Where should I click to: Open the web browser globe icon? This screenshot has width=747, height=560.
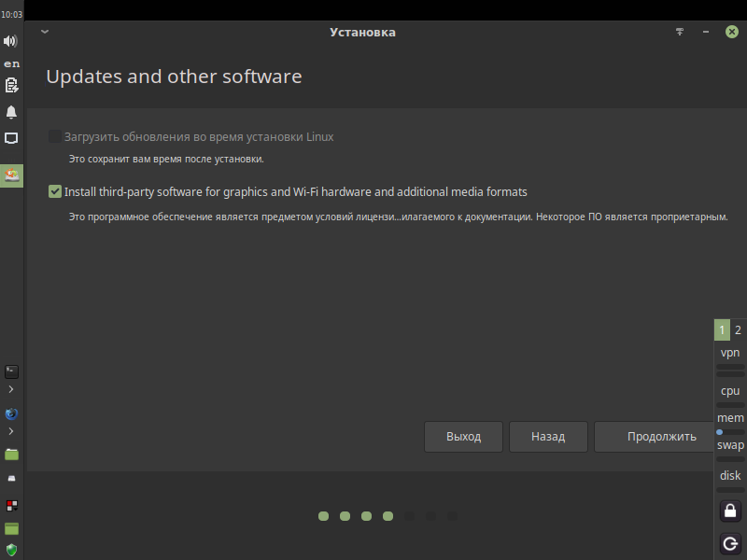click(x=11, y=413)
